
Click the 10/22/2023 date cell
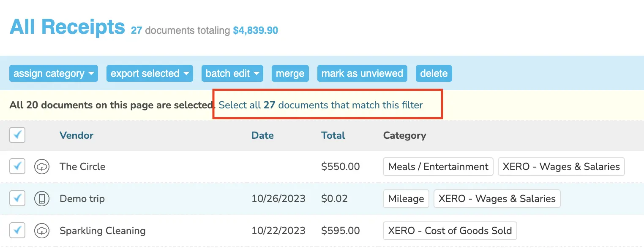pos(278,231)
